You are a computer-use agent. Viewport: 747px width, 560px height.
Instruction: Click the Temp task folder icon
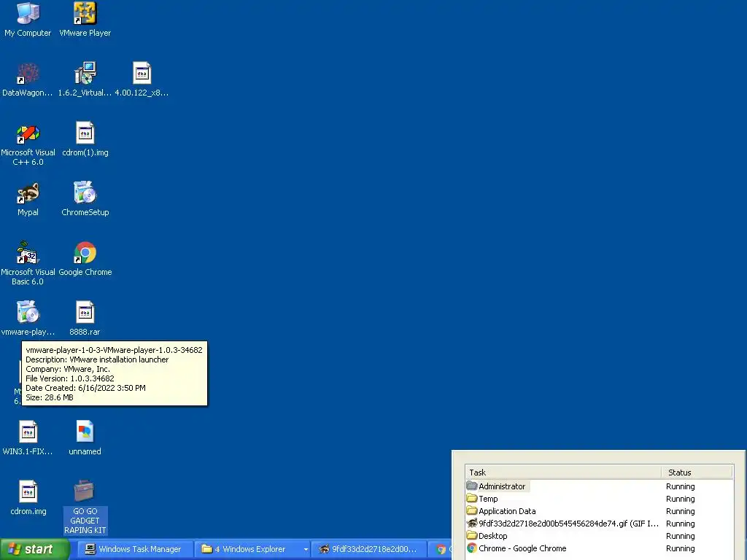(x=472, y=498)
